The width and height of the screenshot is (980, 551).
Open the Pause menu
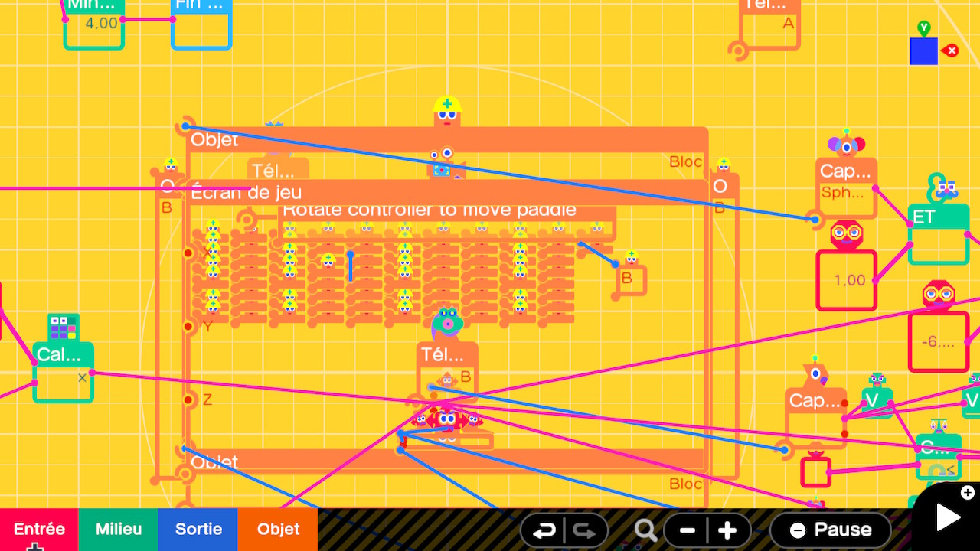(x=831, y=530)
